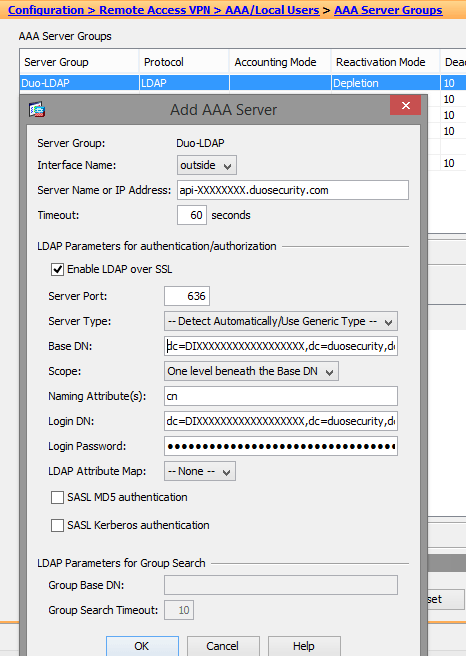Click the Cancel button
Screen dimensions: 466x656
tap(223, 646)
